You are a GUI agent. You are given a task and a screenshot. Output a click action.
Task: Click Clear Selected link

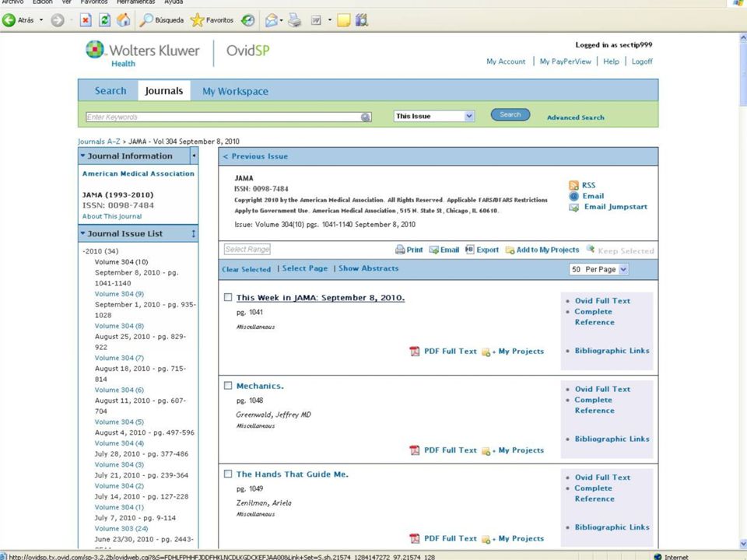[247, 270]
